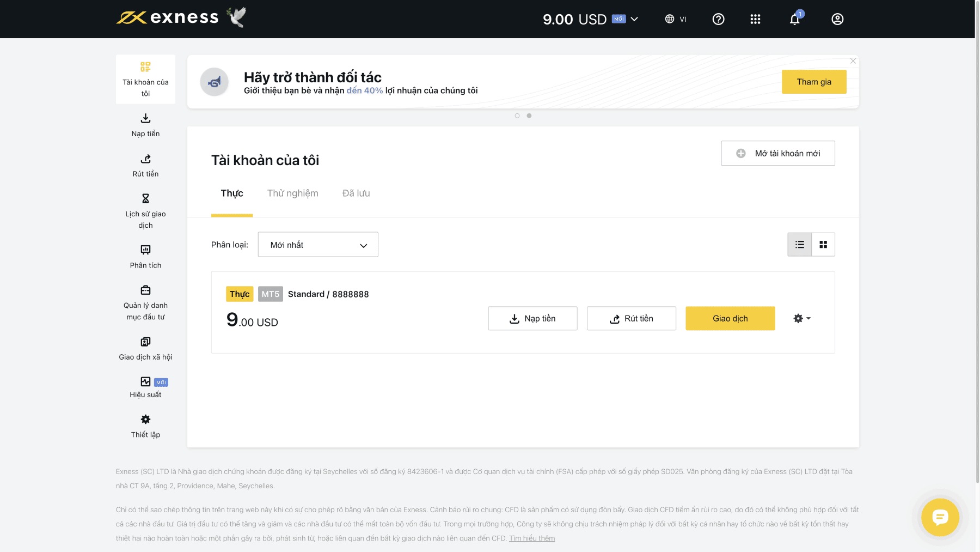Click Nạp tiền button on Standard account
The height and width of the screenshot is (552, 980).
coord(532,318)
